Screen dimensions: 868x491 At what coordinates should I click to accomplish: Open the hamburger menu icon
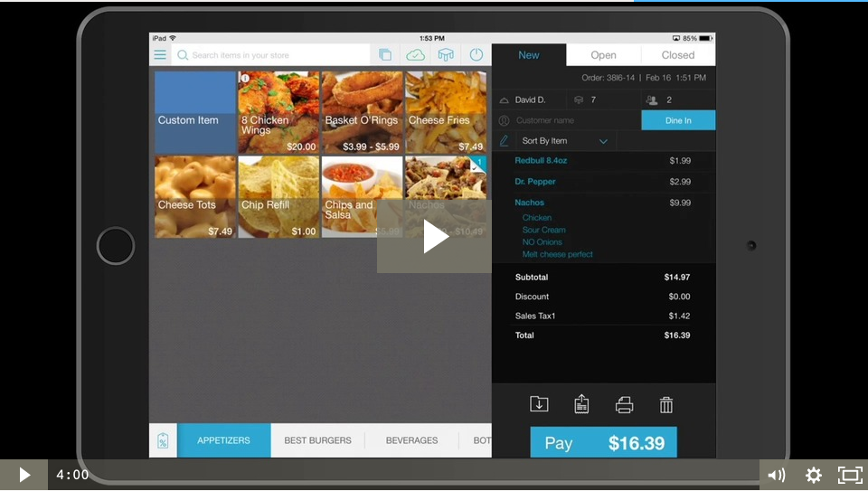(160, 55)
